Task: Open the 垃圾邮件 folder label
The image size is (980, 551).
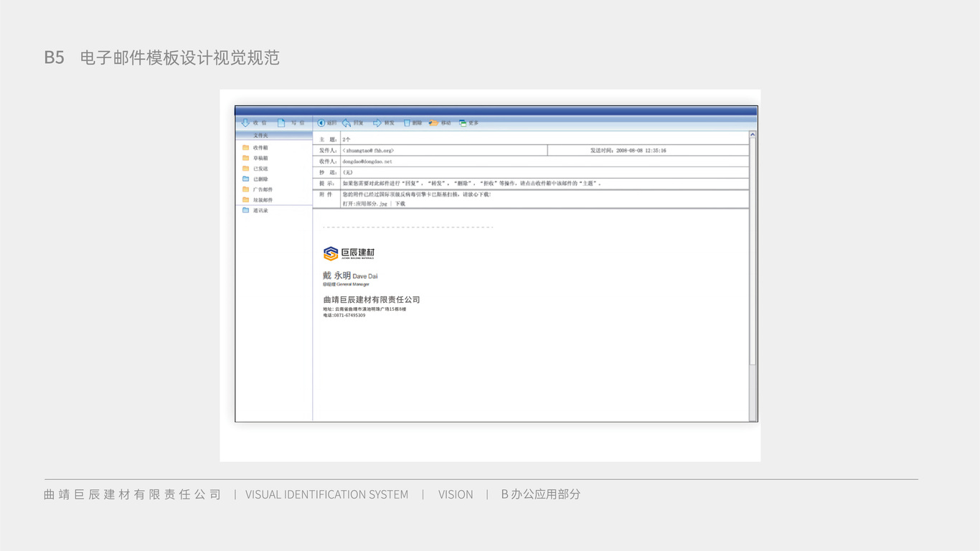Action: point(263,200)
